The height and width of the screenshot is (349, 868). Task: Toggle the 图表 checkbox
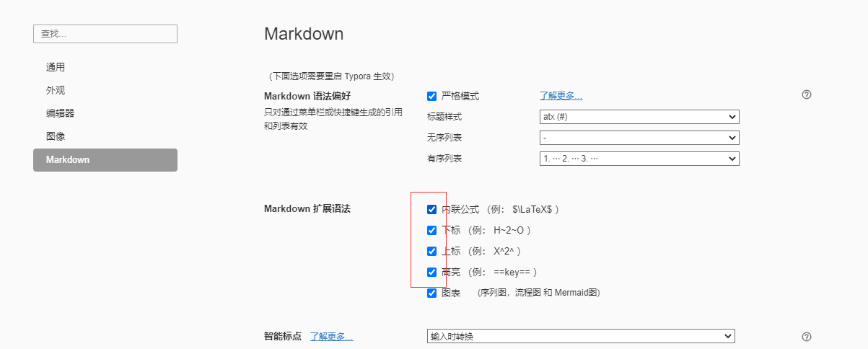tap(431, 293)
